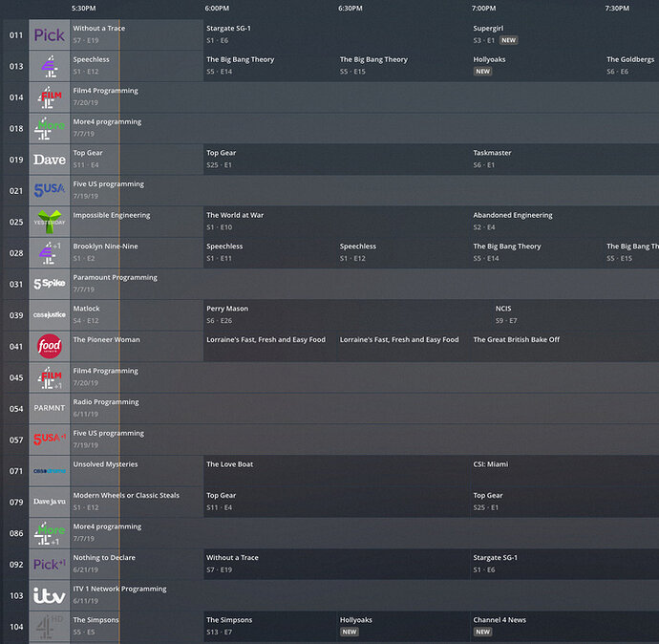Select Modern Wheels or Classic Steals S1 E12
The height and width of the screenshot is (644, 659).
click(137, 502)
